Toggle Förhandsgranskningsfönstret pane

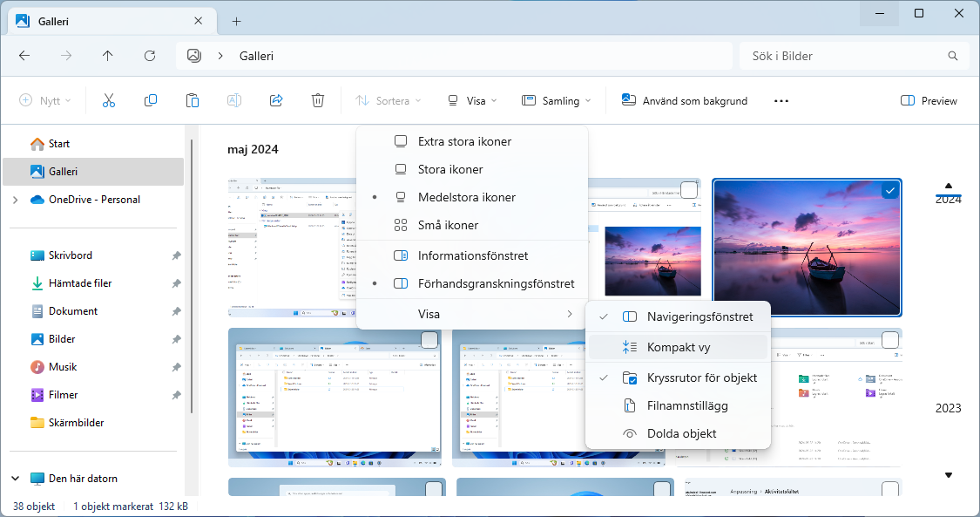coord(472,284)
